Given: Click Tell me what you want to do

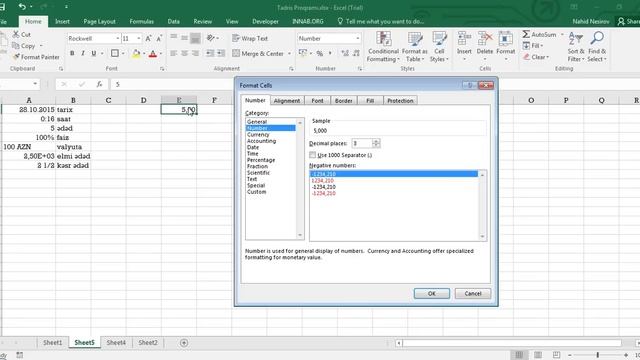Looking at the screenshot, I should (380, 21).
